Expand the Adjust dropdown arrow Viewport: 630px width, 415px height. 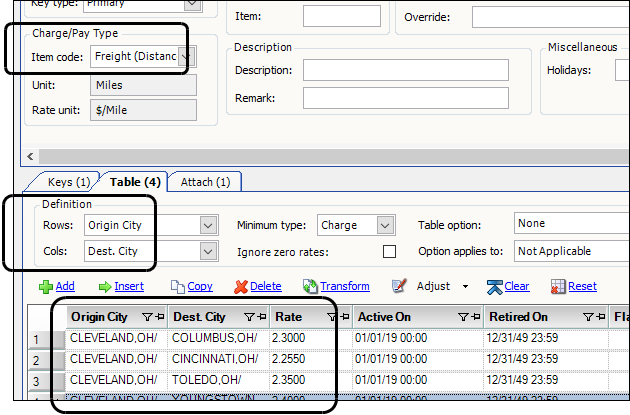click(x=465, y=286)
